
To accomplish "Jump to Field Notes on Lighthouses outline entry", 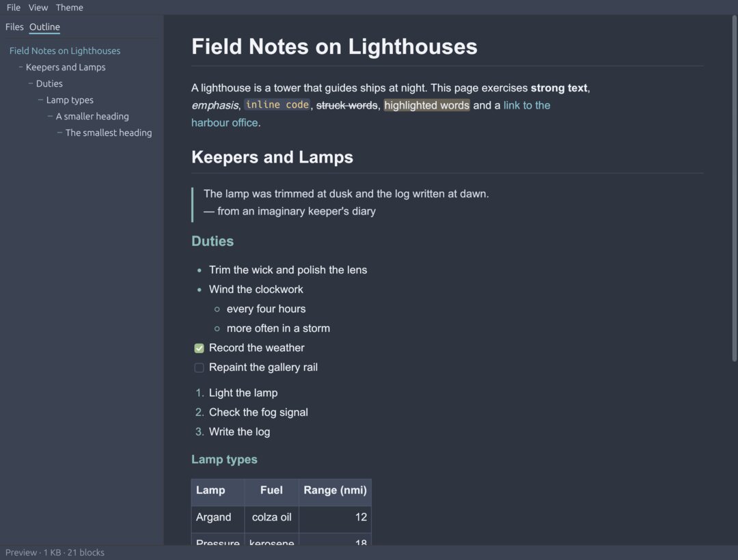I will click(x=65, y=51).
